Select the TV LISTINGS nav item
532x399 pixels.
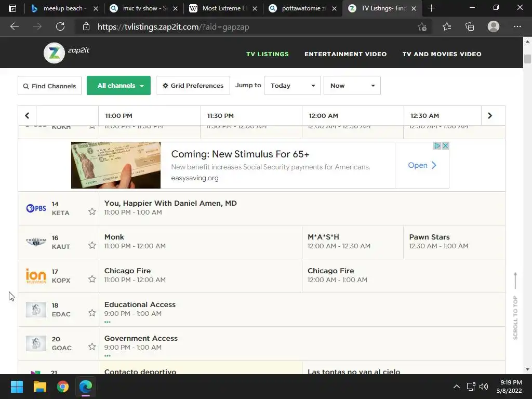[268, 54]
